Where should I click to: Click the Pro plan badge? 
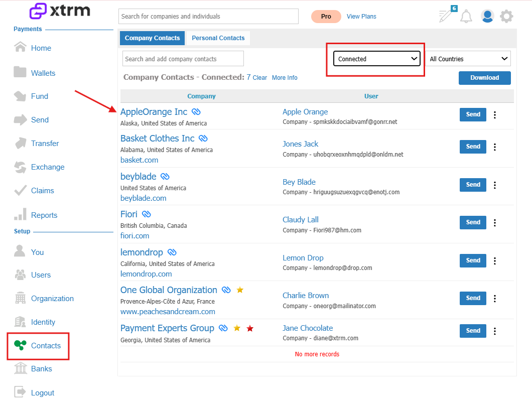pyautogui.click(x=326, y=16)
